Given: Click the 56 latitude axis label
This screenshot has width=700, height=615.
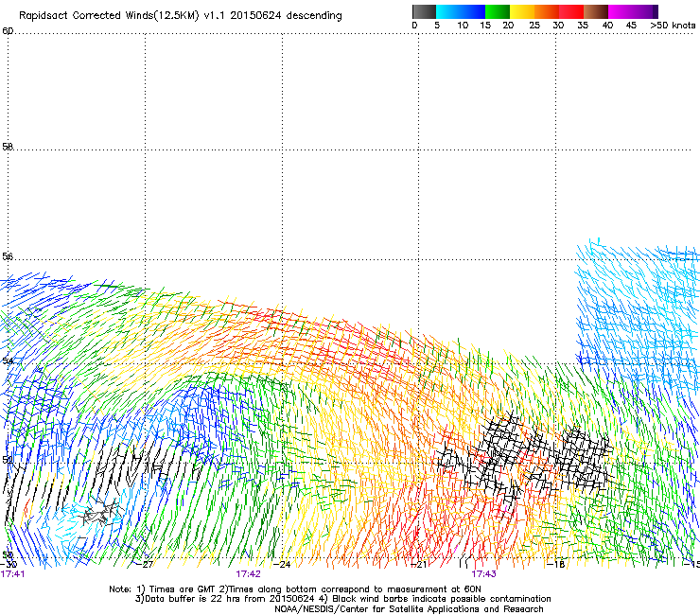Looking at the screenshot, I should tap(8, 256).
